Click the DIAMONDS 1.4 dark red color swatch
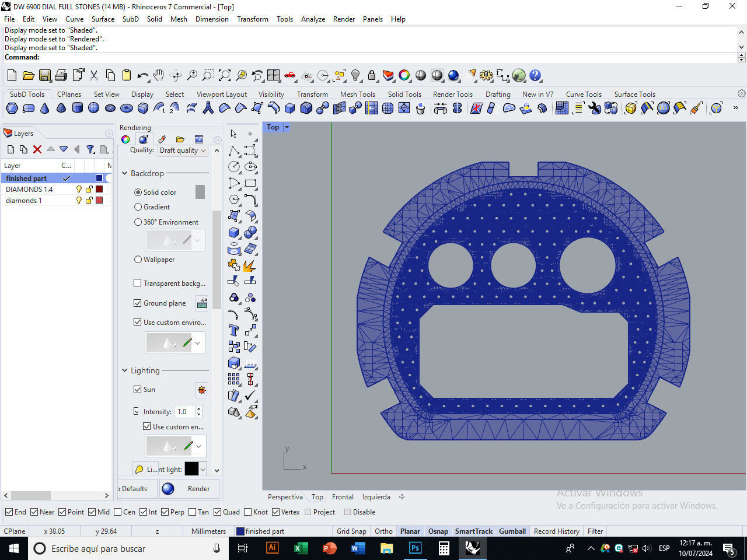 99,189
